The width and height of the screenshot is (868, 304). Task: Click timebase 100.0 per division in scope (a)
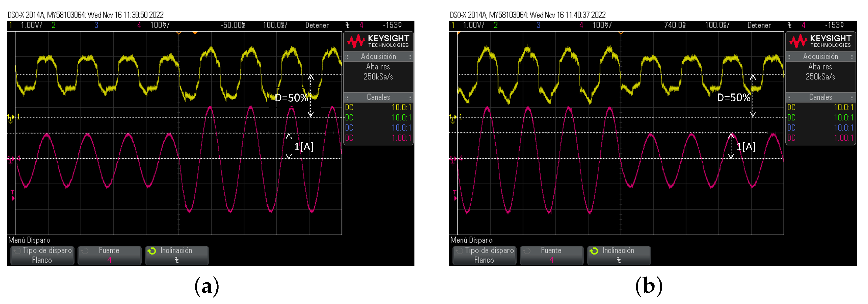pos(275,25)
